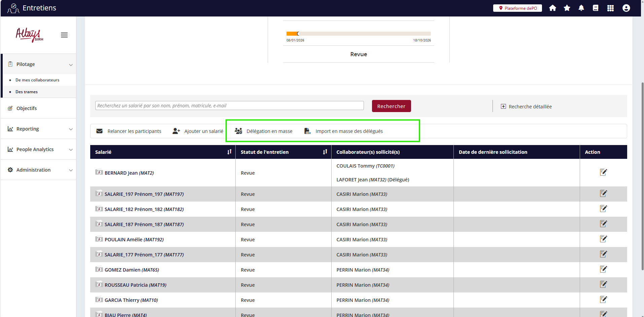
Task: Open notifications bell icon
Action: [581, 8]
